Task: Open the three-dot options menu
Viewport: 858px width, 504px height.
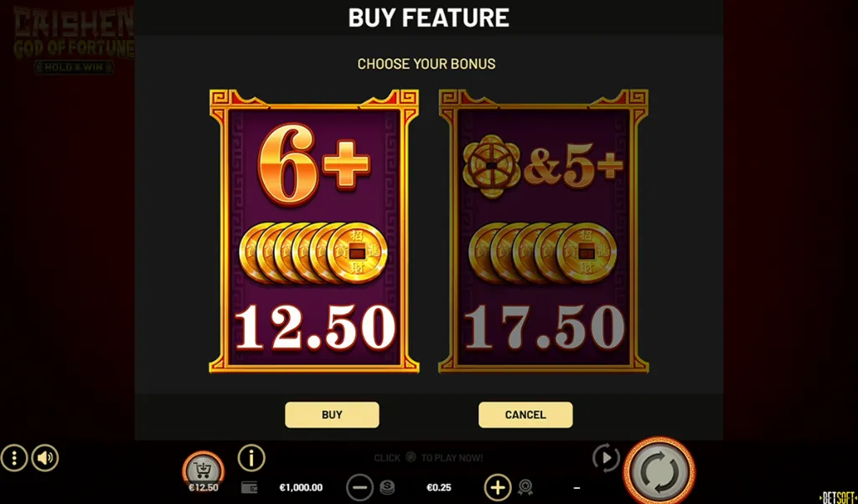Action: tap(14, 458)
